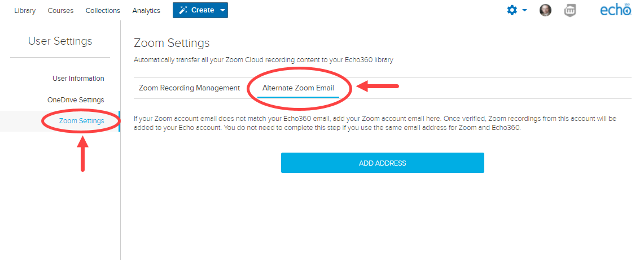Go to Courses
This screenshot has width=644, height=260.
(x=60, y=11)
